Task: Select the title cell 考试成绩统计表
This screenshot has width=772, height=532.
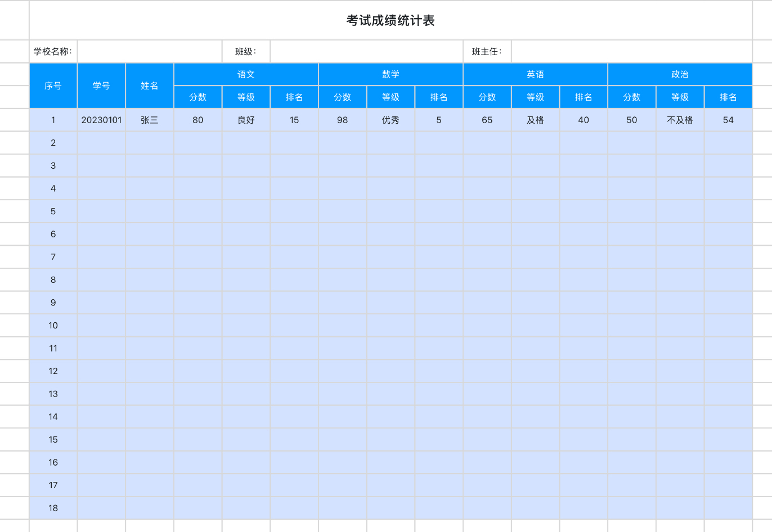Action: click(391, 20)
